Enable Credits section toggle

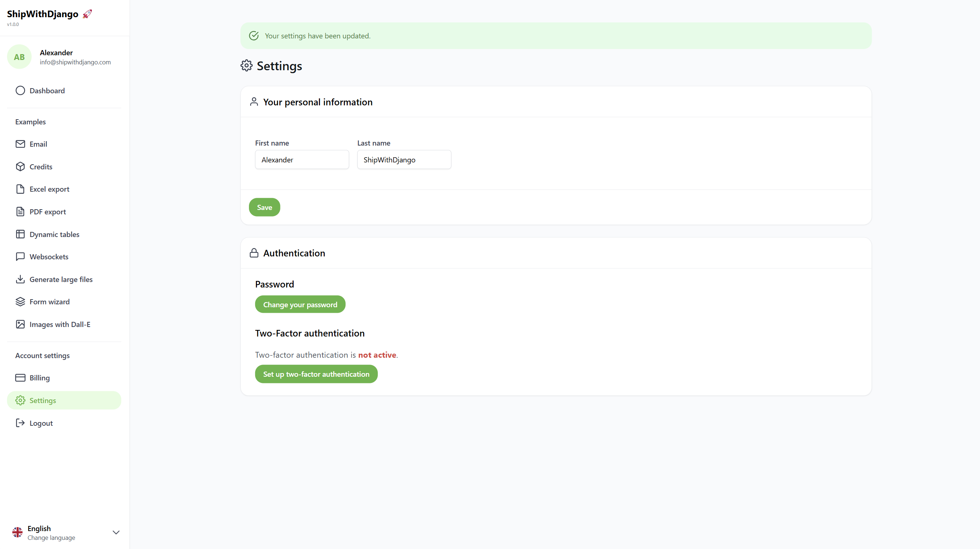40,166
